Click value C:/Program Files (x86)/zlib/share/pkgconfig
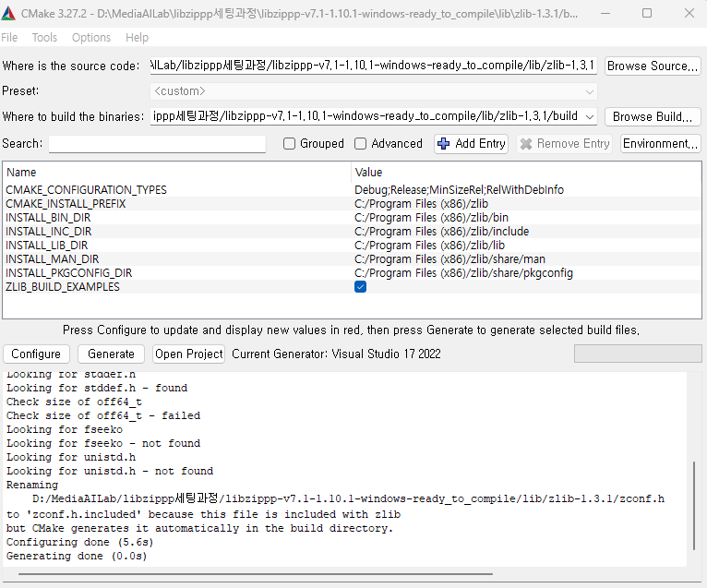This screenshot has width=707, height=588. pos(463,273)
